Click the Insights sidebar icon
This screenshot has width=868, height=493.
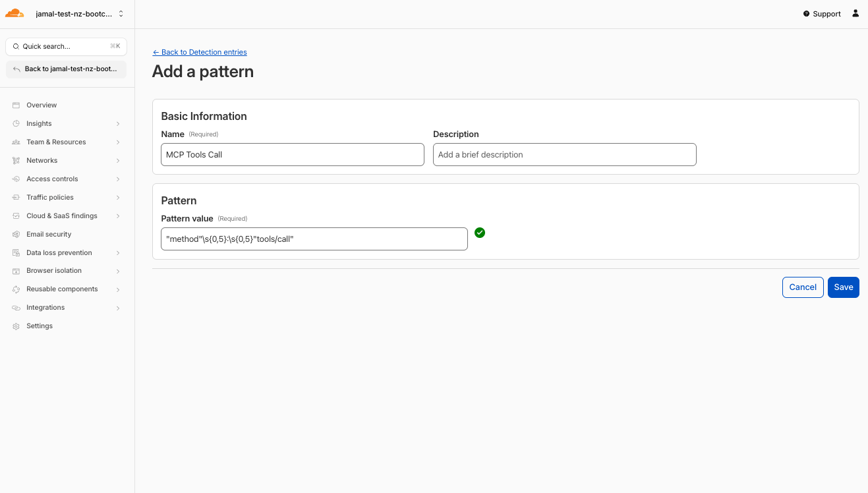click(x=16, y=124)
